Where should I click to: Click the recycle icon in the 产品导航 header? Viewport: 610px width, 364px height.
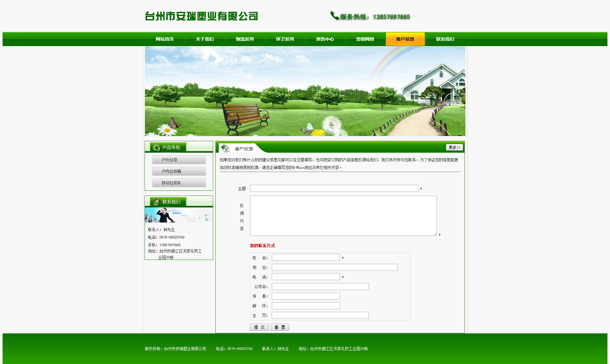click(156, 148)
